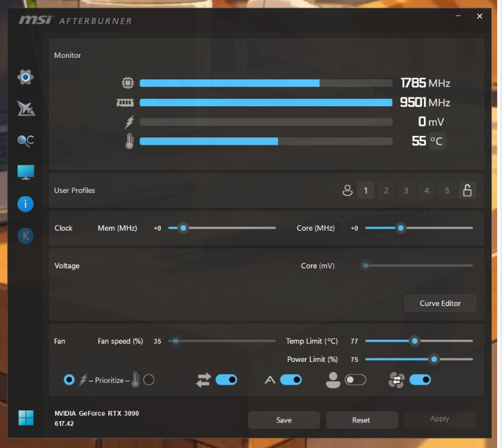
Task: Click the MSI Afterburner logo
Action: point(75,20)
